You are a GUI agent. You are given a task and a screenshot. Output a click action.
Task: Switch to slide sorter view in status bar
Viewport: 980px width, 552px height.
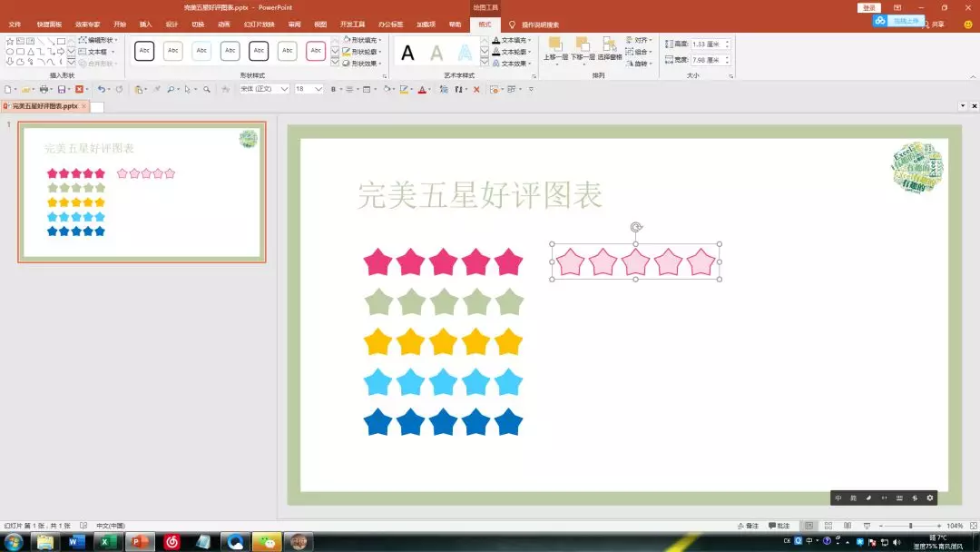pyautogui.click(x=828, y=526)
